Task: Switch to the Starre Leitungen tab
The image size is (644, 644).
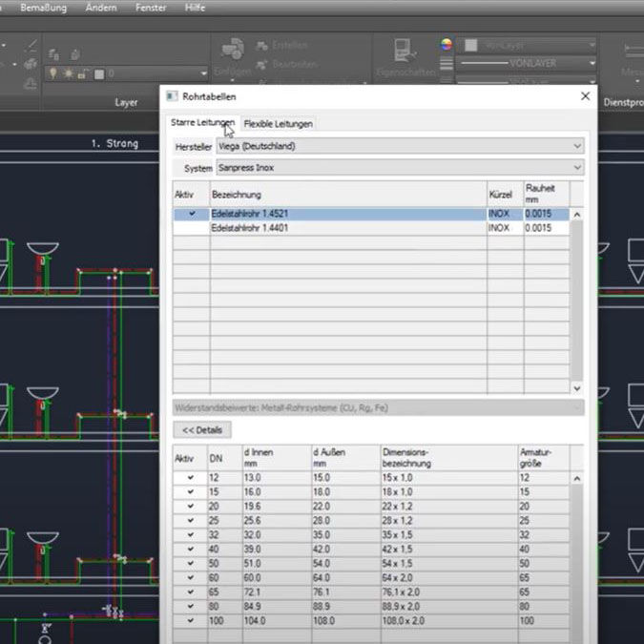Action: (x=203, y=123)
